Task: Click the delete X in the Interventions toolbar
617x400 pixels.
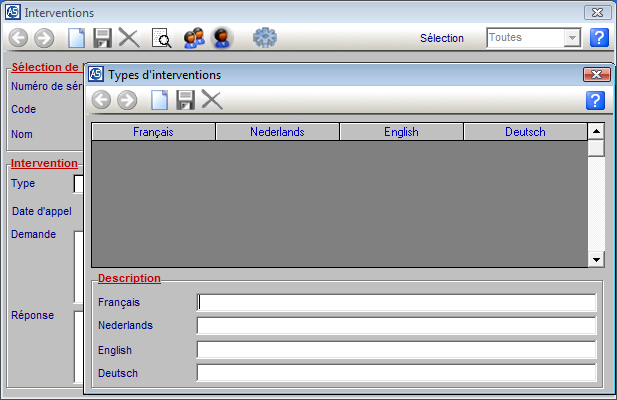Action: (x=128, y=38)
